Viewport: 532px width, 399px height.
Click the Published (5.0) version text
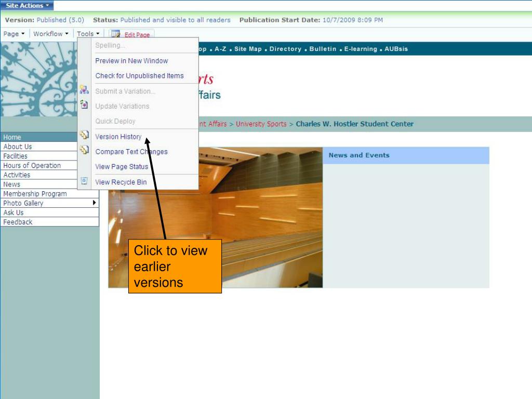[60, 20]
